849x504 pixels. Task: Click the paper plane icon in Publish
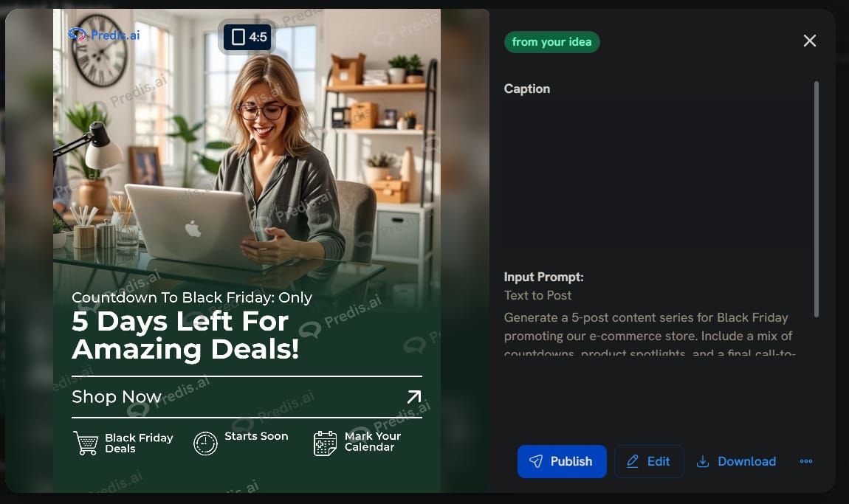tap(535, 461)
